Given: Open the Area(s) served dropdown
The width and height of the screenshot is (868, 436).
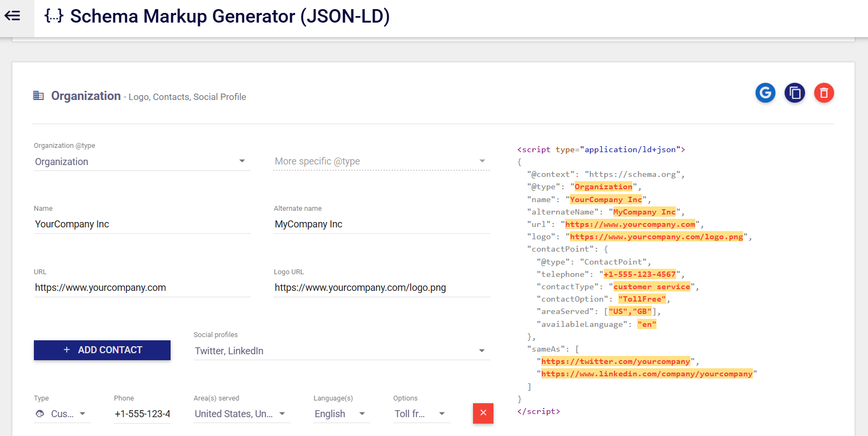Looking at the screenshot, I should pyautogui.click(x=242, y=414).
